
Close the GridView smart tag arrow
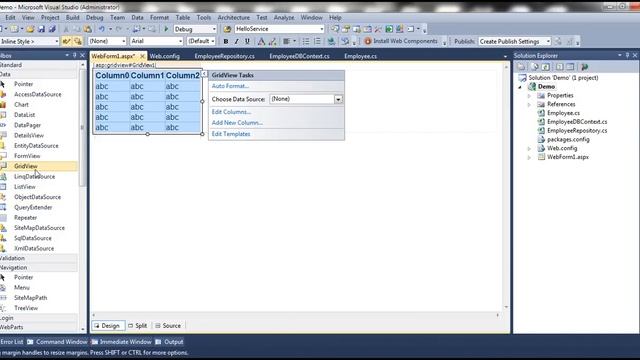pos(204,74)
